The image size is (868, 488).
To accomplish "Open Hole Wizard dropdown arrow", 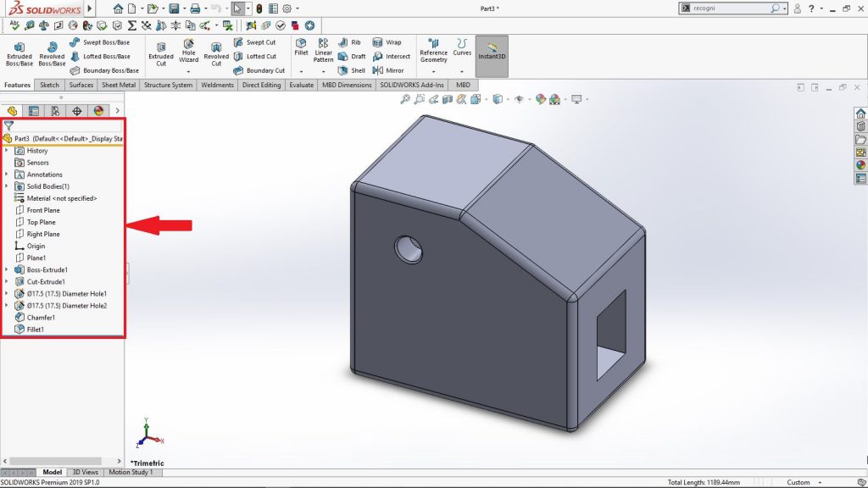I will pos(189,72).
